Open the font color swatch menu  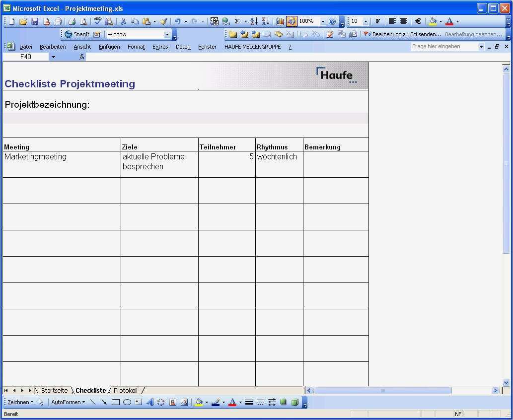(457, 21)
